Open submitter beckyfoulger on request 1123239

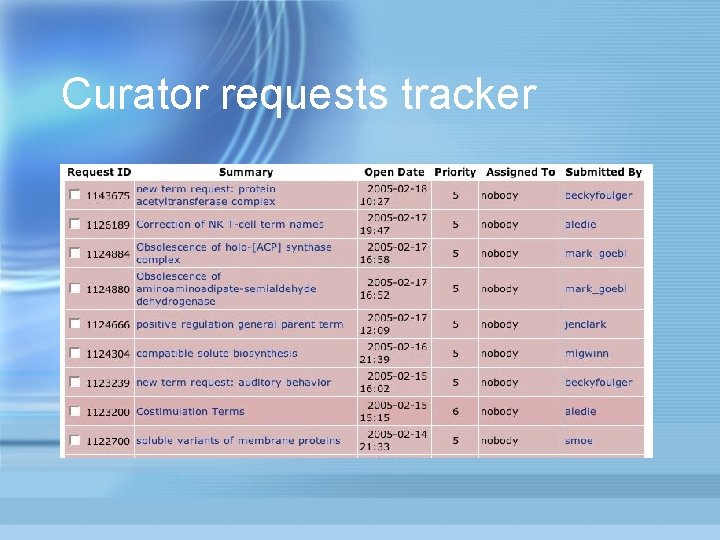pyautogui.click(x=599, y=382)
